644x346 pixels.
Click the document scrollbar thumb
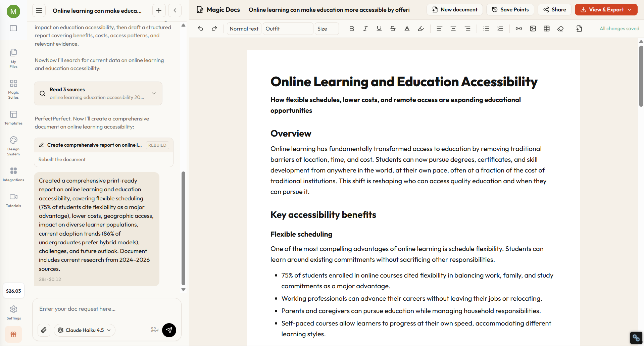point(641,76)
